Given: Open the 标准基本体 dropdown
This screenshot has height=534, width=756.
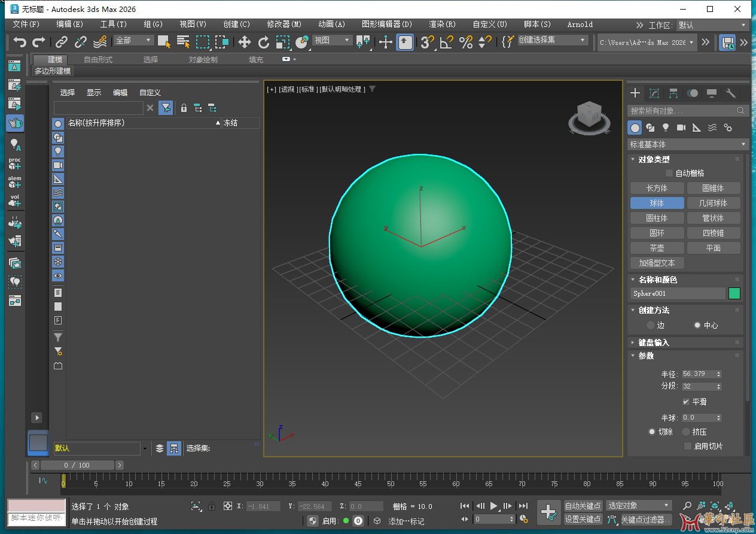Looking at the screenshot, I should 688,144.
